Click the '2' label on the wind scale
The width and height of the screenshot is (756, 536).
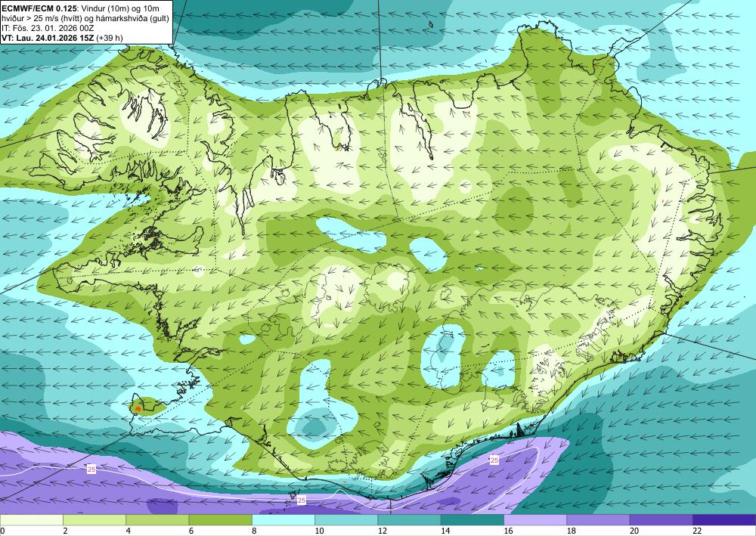[x=65, y=531]
